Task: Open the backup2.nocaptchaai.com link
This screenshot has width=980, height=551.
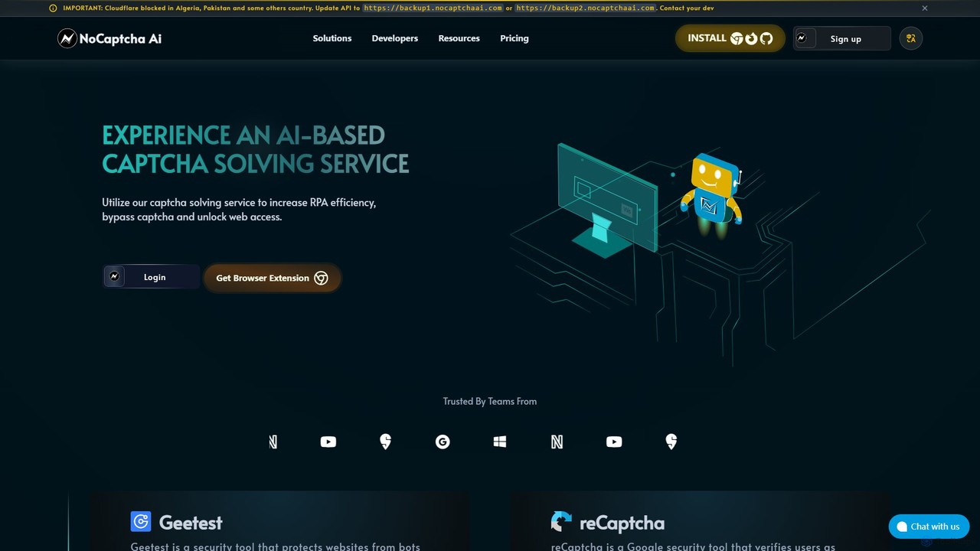Action: pos(586,8)
